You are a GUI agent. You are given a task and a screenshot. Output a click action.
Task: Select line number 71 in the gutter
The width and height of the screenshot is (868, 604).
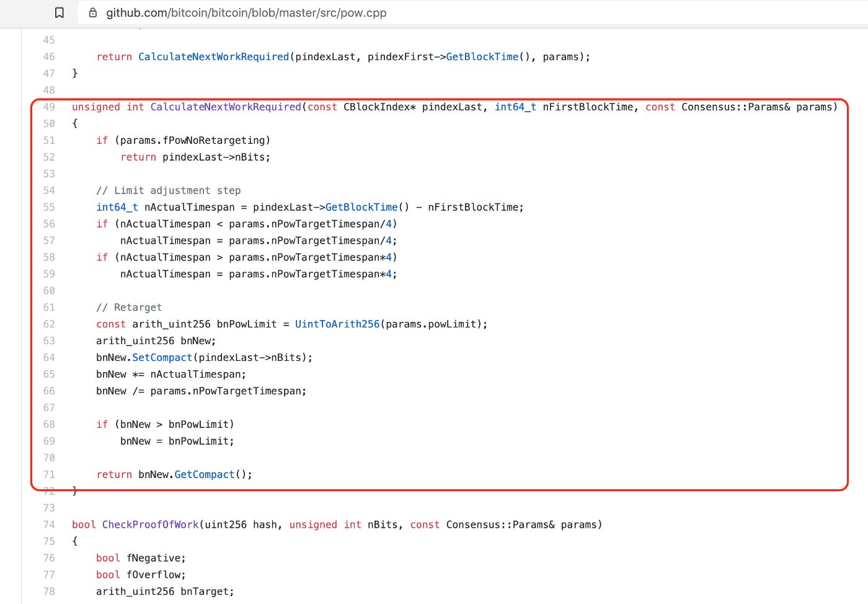[x=49, y=474]
